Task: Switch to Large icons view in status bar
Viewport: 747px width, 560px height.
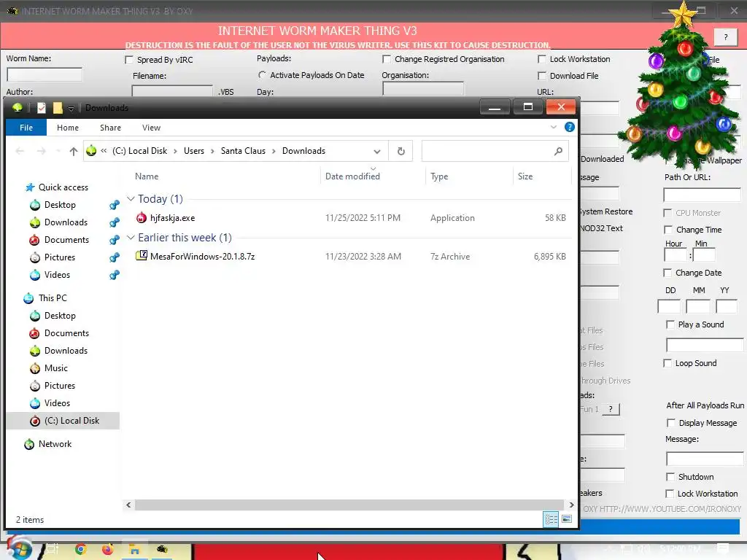Action: coord(566,519)
